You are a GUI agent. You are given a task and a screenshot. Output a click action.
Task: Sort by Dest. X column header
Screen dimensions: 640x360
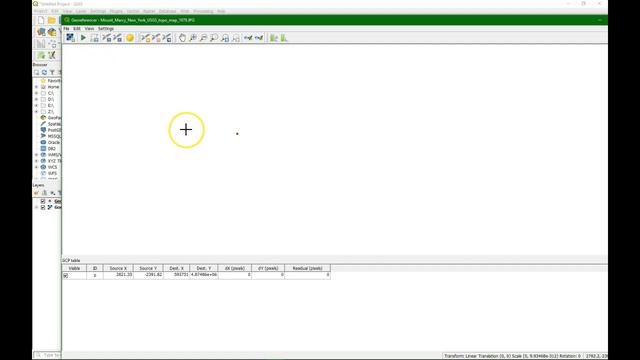[x=177, y=268]
